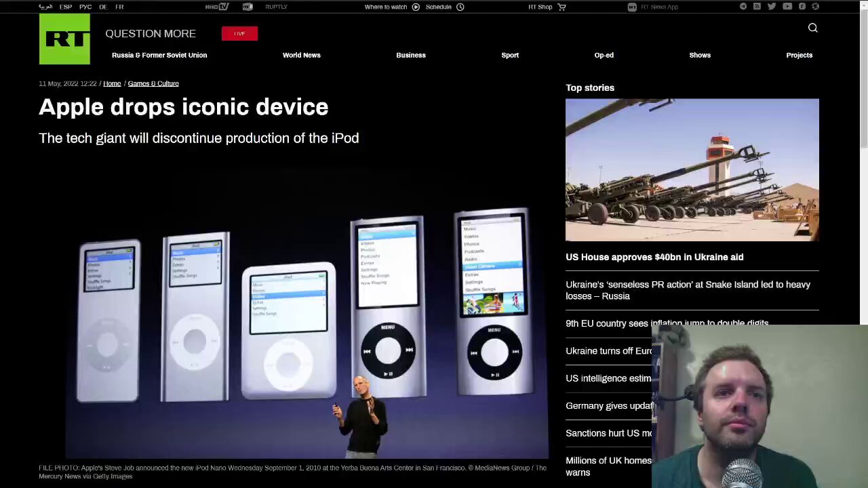This screenshot has width=868, height=488.
Task: Open Russia & Former Soviet Union section
Action: [x=159, y=55]
